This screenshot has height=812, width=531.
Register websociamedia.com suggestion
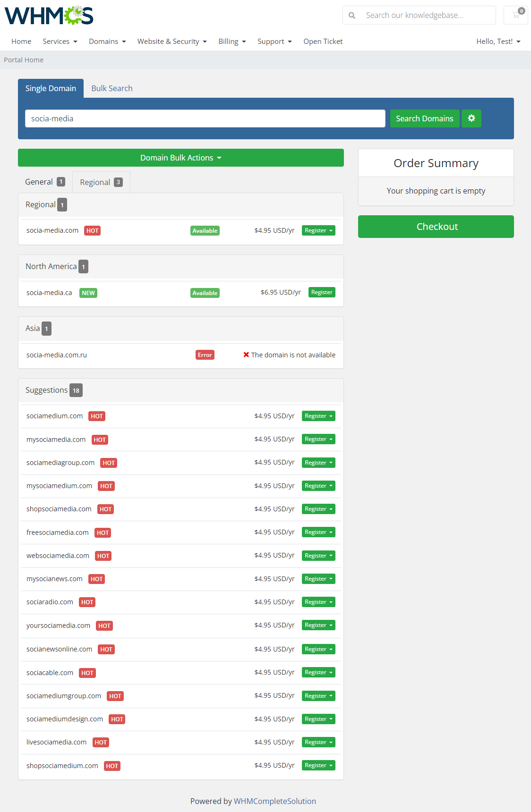318,556
